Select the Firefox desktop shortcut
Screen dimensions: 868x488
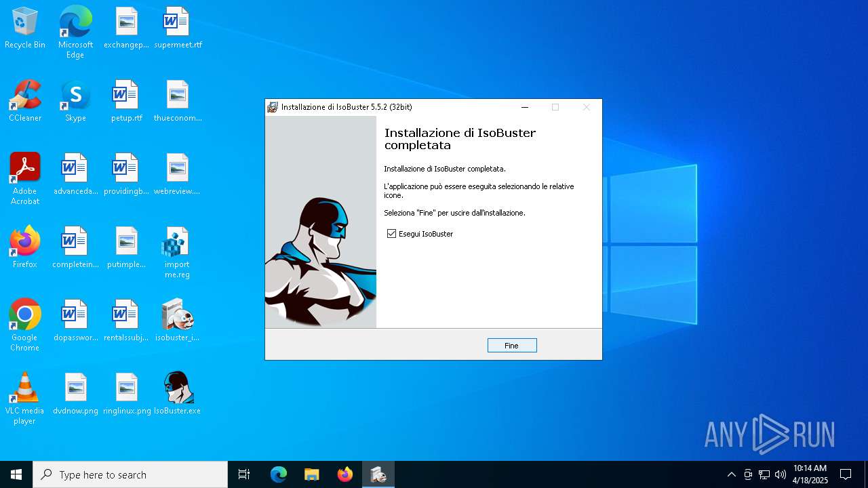point(25,248)
